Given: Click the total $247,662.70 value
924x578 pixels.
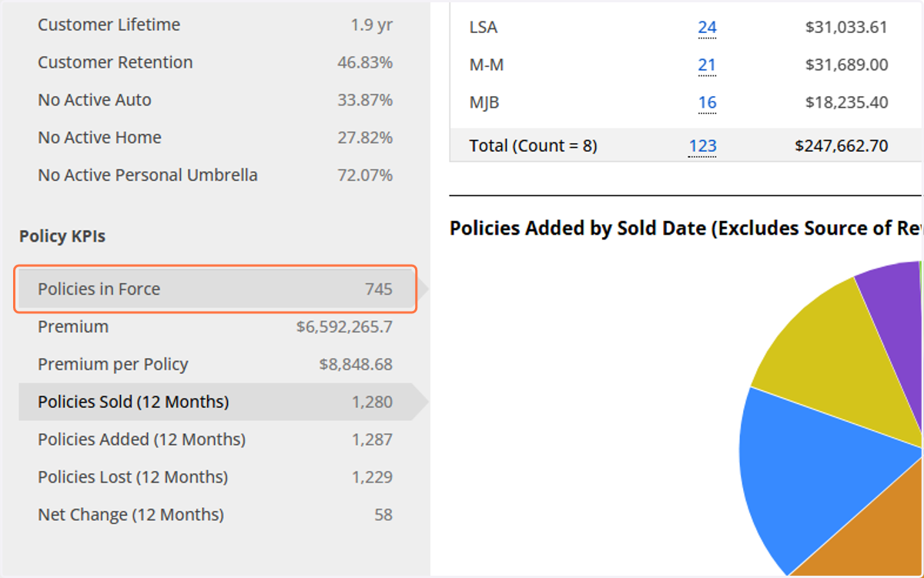Looking at the screenshot, I should 842,145.
